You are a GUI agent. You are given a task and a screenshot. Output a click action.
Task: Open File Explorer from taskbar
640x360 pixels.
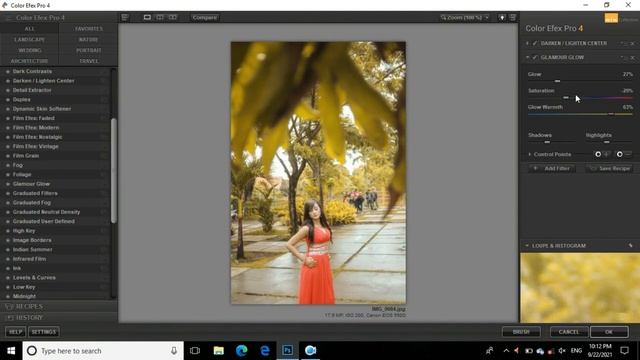218,351
